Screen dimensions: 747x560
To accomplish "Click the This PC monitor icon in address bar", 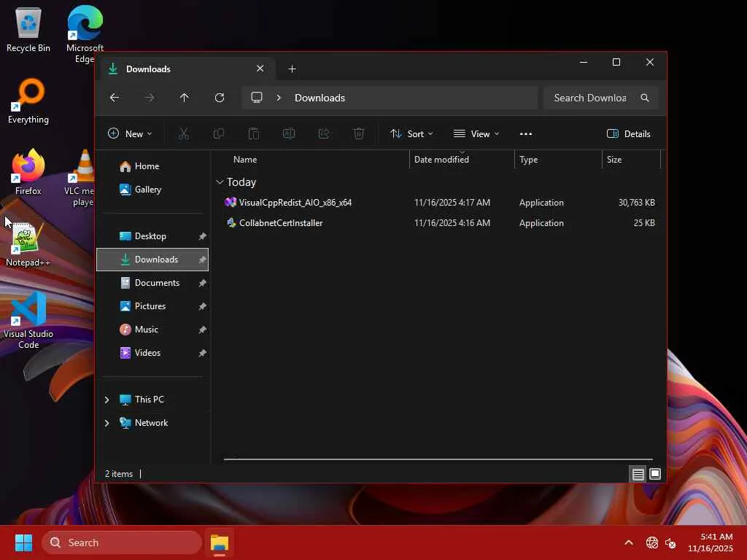I will (257, 98).
